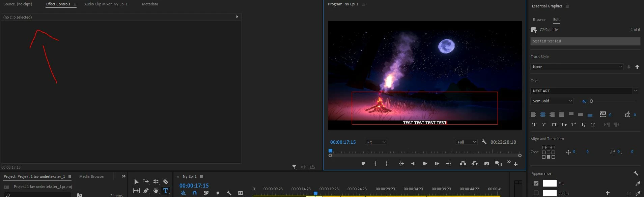Open Track Style None dropdown
644x197 pixels.
(577, 67)
